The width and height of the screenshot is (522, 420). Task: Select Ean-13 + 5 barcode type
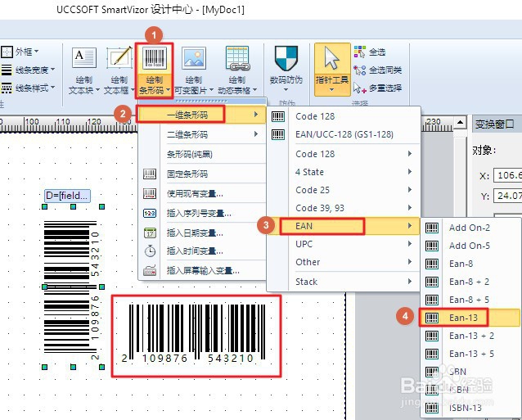pos(470,354)
